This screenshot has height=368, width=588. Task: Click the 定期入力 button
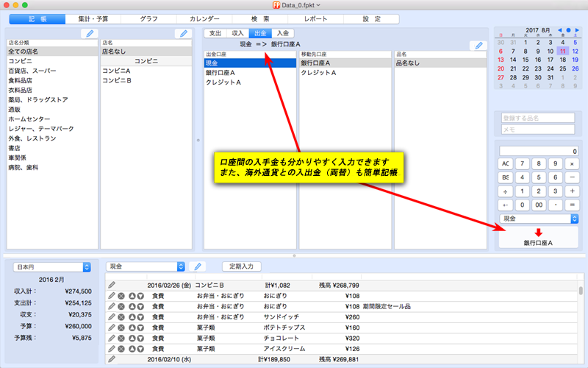click(x=242, y=266)
